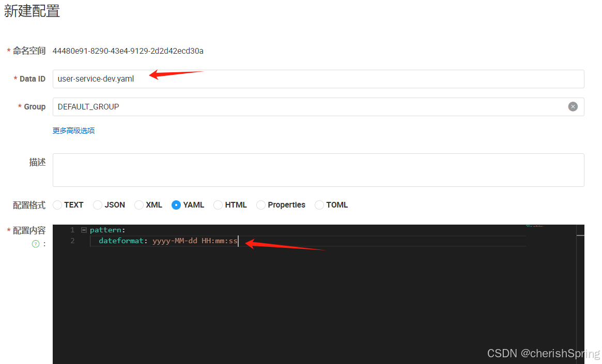The image size is (602, 364).
Task: Click the 'yyyy-MM-dd HH:mm:ss' value in the editor
Action: (x=195, y=241)
